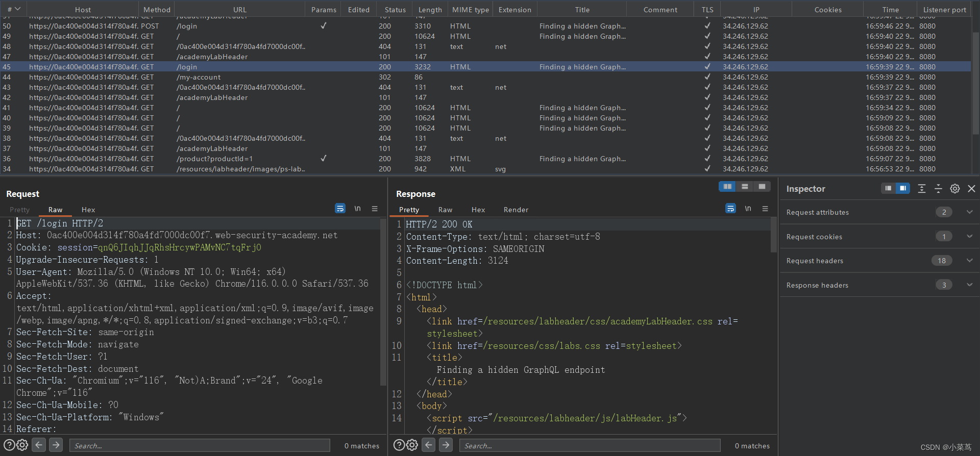Image resolution: width=980 pixels, height=456 pixels.
Task: Go to previous match in Request search
Action: click(x=39, y=445)
